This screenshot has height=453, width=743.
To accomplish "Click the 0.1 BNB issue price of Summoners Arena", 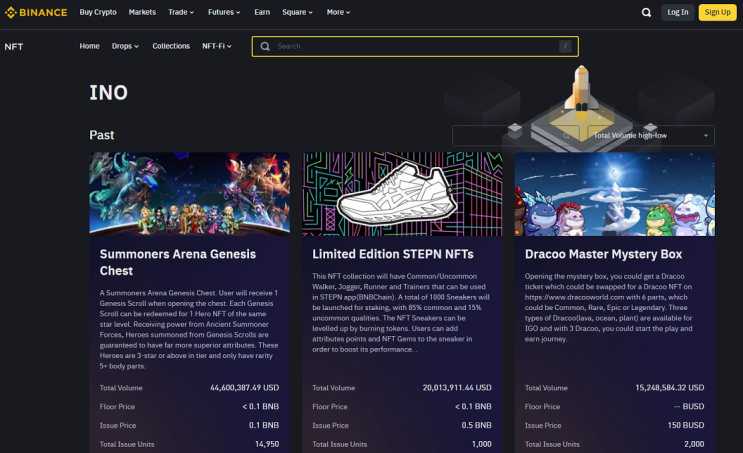I will (264, 426).
